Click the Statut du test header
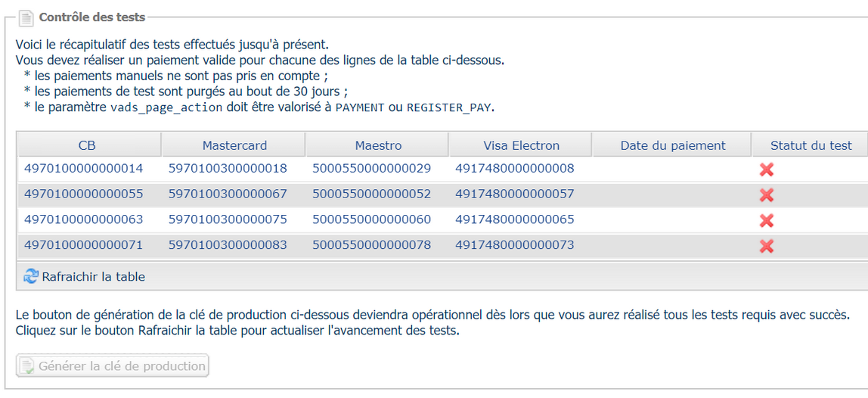The height and width of the screenshot is (398, 868). point(811,145)
